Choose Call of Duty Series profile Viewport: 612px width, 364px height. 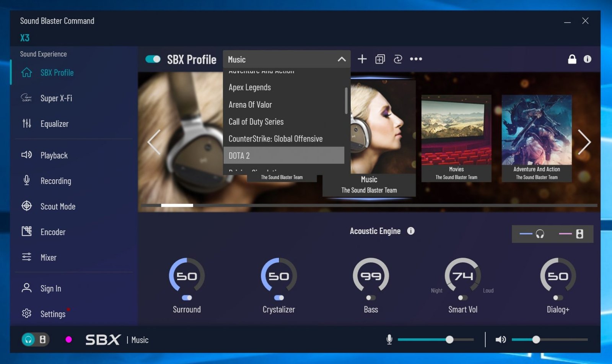point(283,122)
